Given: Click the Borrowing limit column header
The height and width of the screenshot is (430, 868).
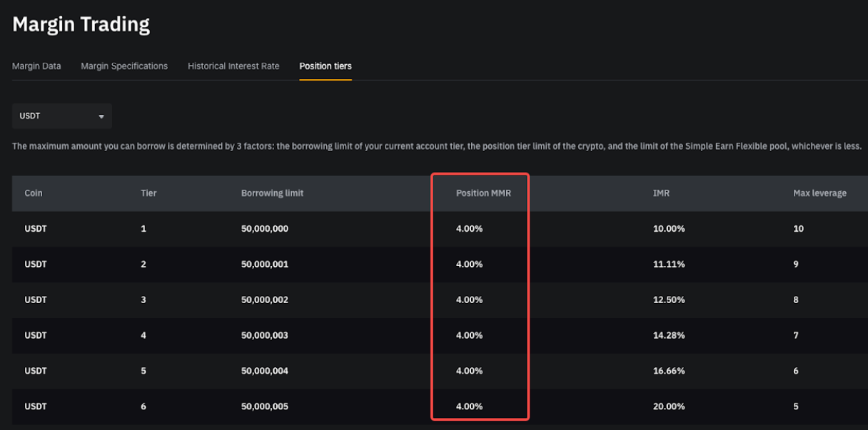Looking at the screenshot, I should pyautogui.click(x=272, y=193).
